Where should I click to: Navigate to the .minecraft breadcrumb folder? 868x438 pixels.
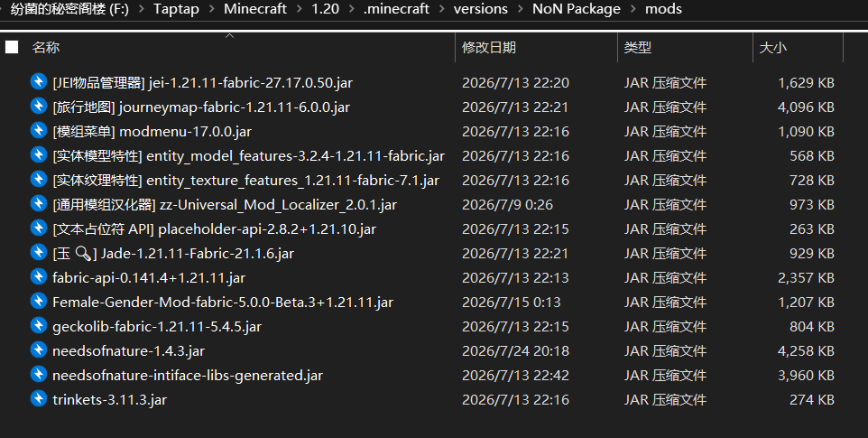pyautogui.click(x=396, y=9)
